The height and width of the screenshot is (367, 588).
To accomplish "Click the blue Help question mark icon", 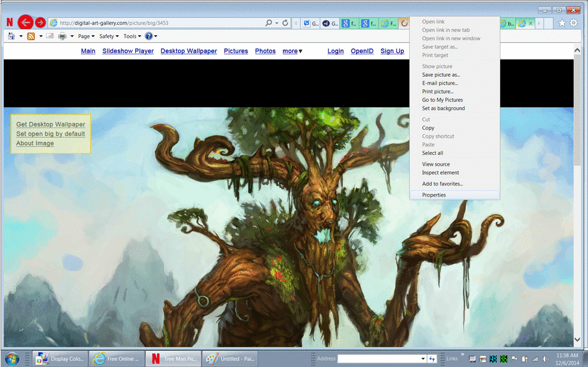I will (149, 37).
